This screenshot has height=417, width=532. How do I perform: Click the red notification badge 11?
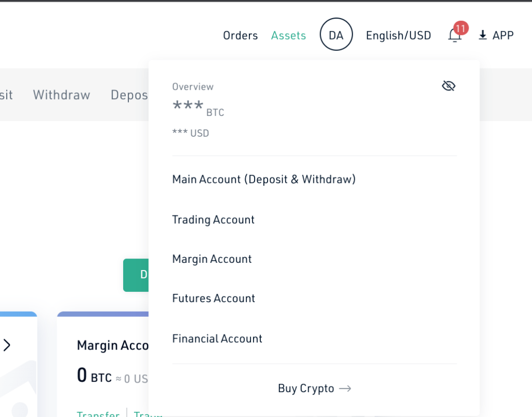pyautogui.click(x=461, y=29)
